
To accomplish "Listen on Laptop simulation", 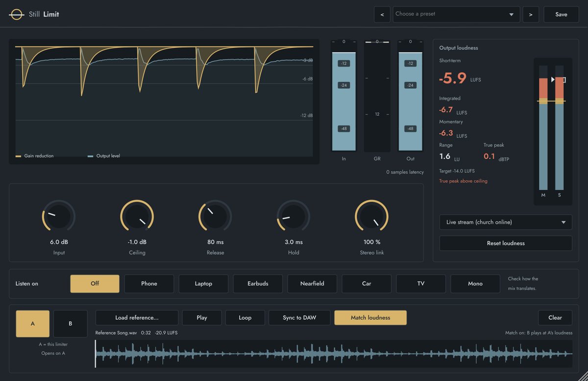I will click(x=203, y=283).
